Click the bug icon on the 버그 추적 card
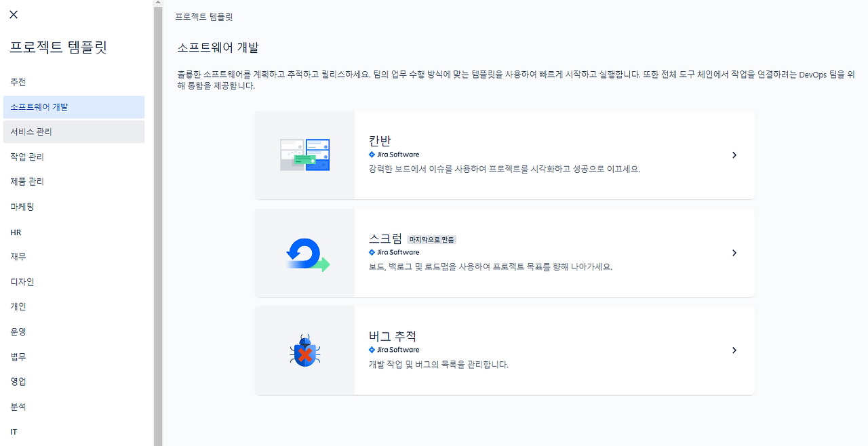 (x=304, y=350)
